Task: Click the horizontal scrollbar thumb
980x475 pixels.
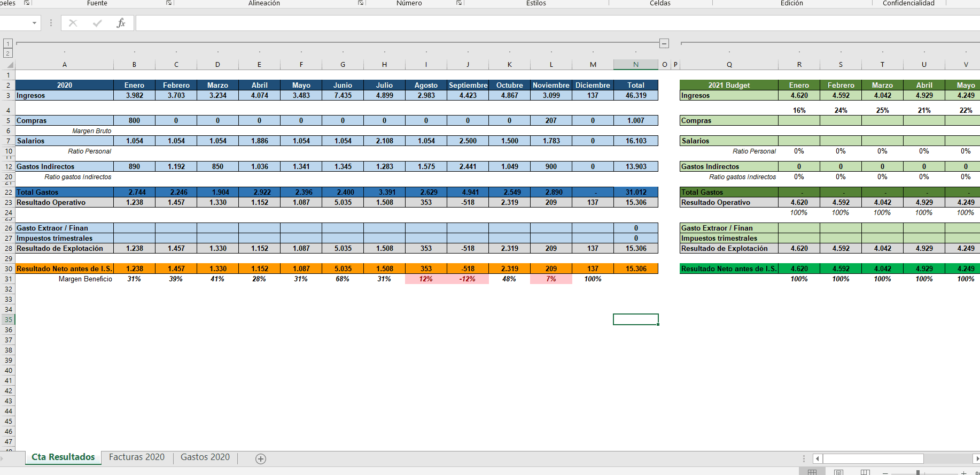Action: (873, 458)
